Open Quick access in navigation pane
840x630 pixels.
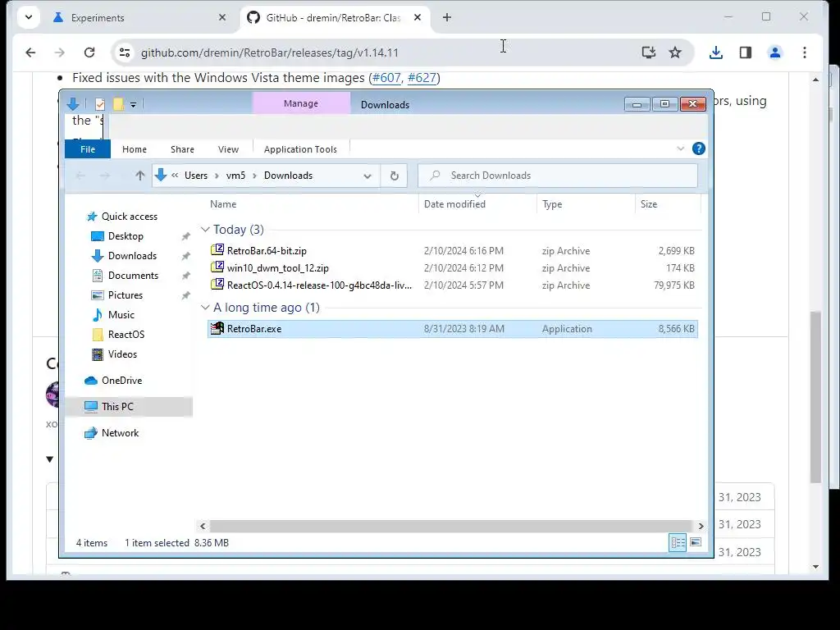[x=129, y=217]
